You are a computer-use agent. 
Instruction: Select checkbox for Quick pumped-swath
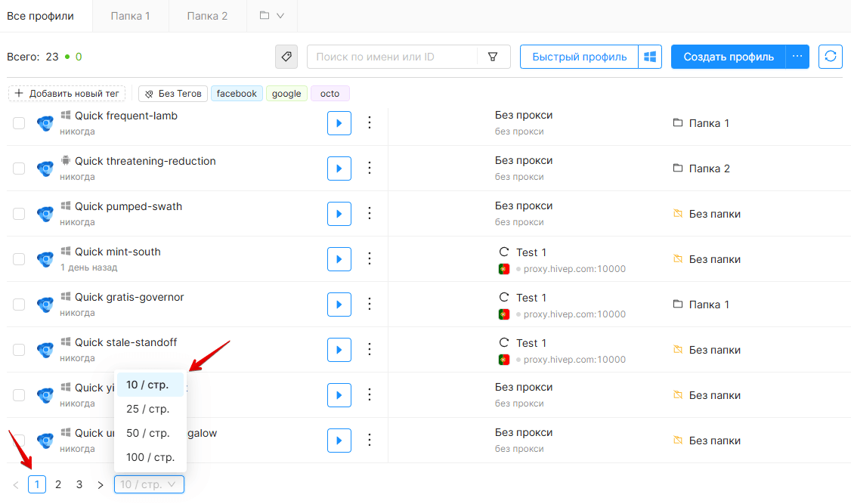[19, 214]
